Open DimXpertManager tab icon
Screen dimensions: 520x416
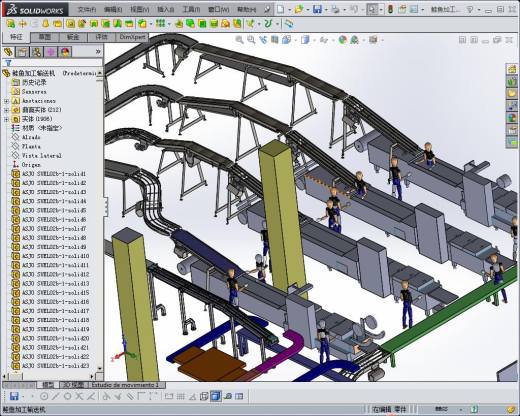tap(51, 52)
